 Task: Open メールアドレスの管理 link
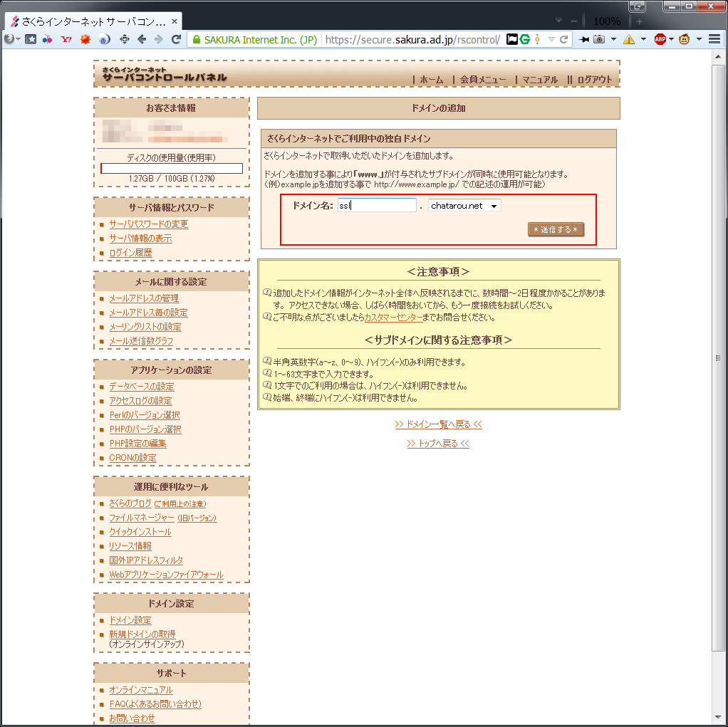pyautogui.click(x=144, y=298)
